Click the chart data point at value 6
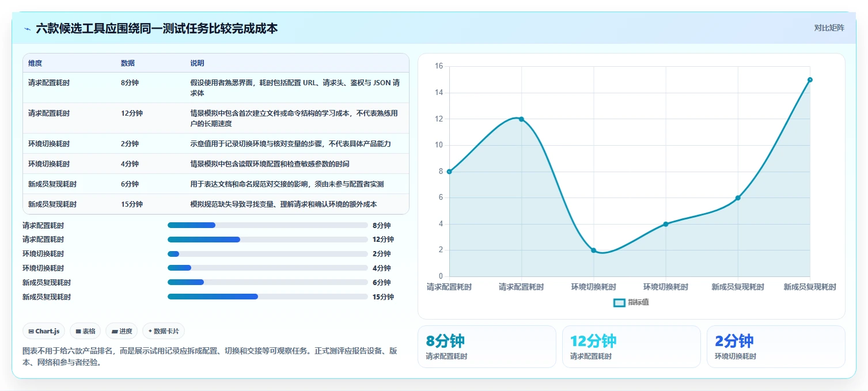868x391 pixels. [x=738, y=198]
